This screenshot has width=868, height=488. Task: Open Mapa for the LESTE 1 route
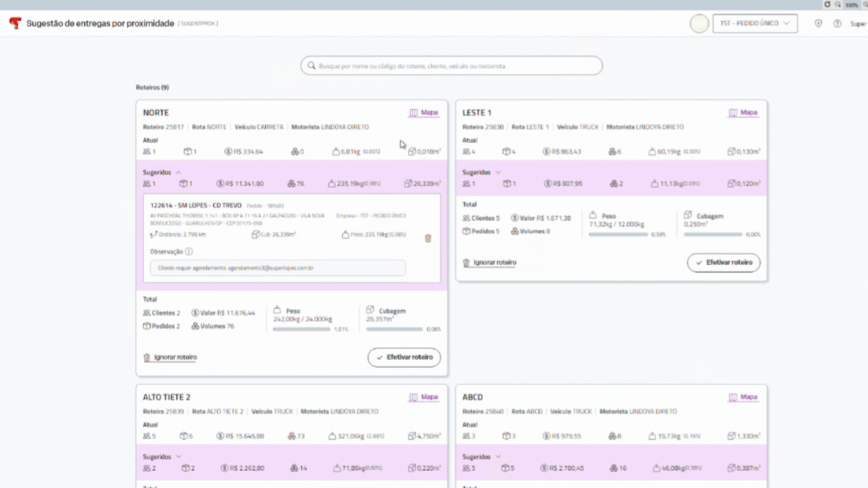click(x=743, y=112)
